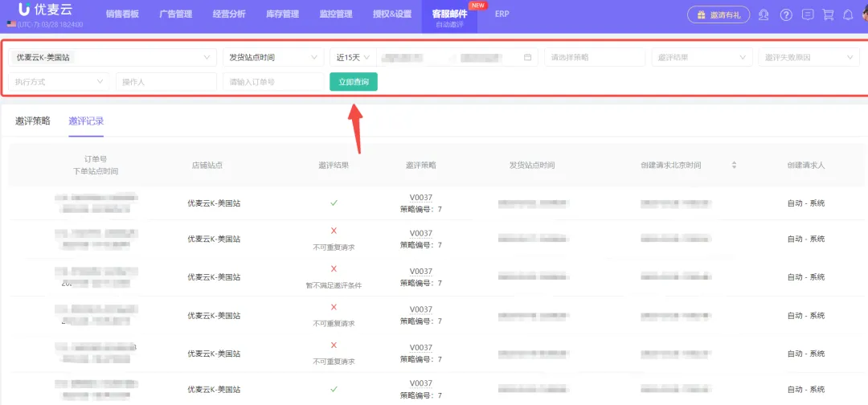The height and width of the screenshot is (405, 868).
Task: Click the 请输入订单号 input field
Action: tap(273, 81)
